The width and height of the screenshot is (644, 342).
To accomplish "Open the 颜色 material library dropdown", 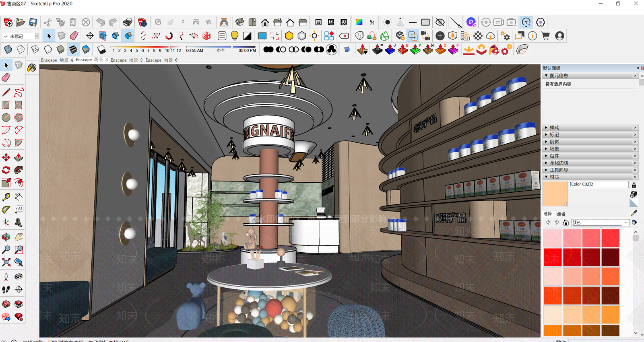I will (600, 223).
